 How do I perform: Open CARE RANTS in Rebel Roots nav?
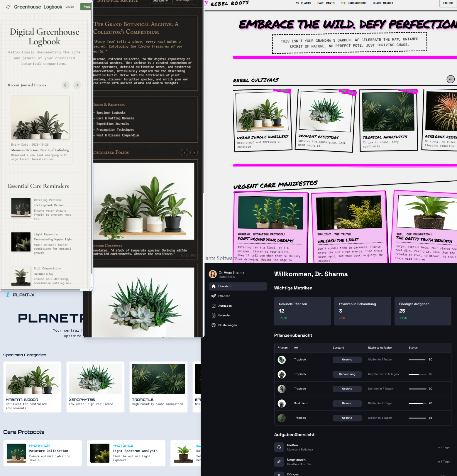(326, 3)
